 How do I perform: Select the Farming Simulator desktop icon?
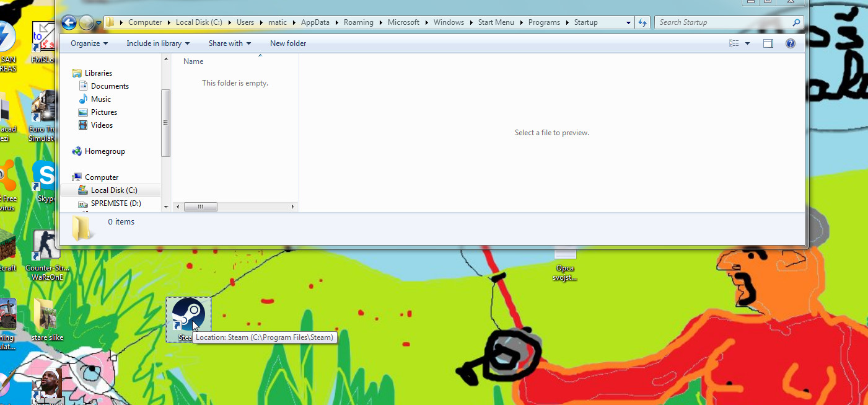pyautogui.click(x=7, y=325)
